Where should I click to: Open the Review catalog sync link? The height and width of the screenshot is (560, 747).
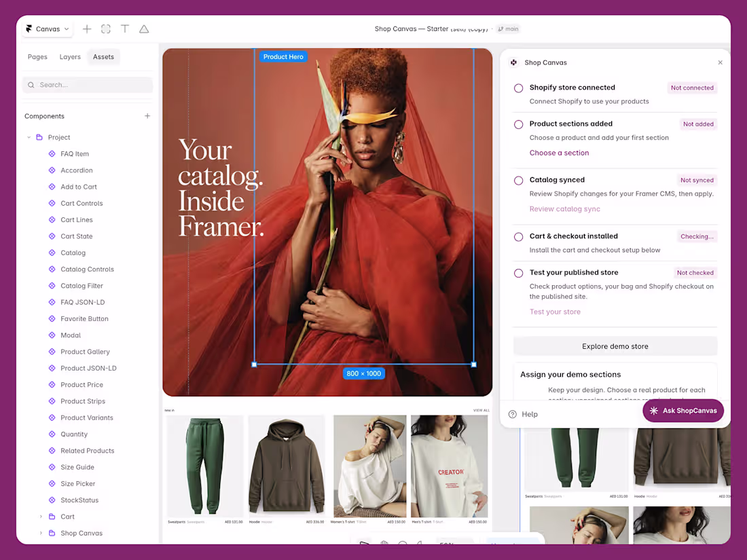point(564,209)
